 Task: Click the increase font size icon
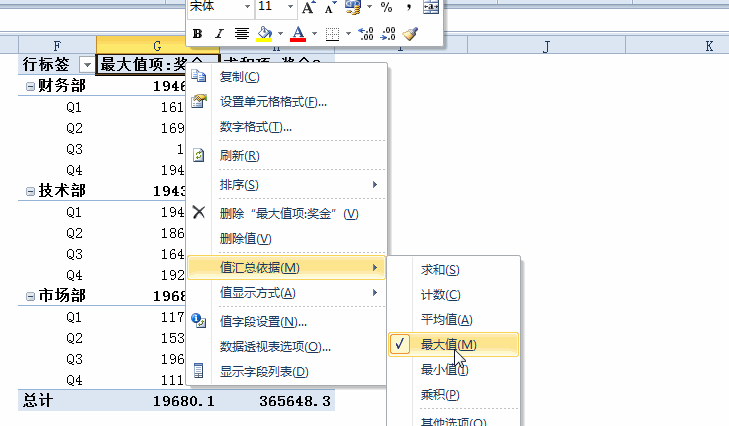pos(308,7)
